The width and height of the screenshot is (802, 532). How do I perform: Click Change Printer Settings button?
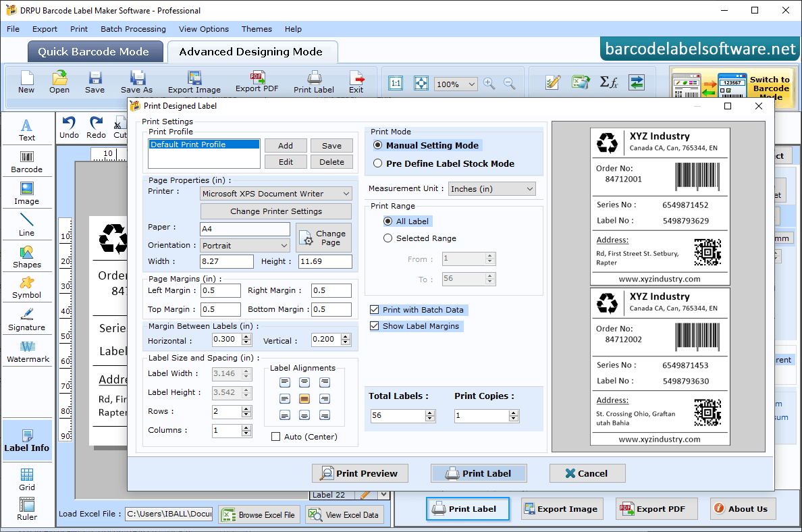tap(276, 211)
